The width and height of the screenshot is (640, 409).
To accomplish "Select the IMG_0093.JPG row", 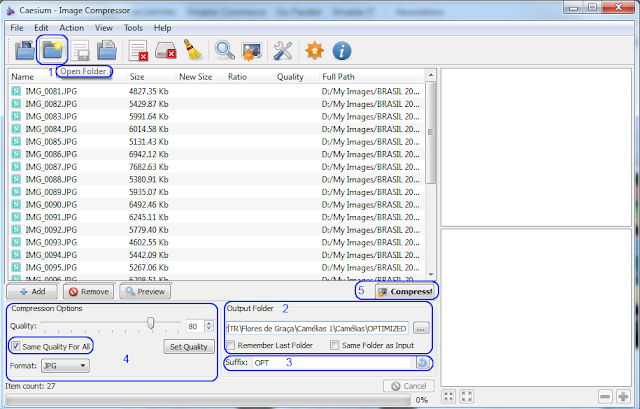I will (x=216, y=242).
